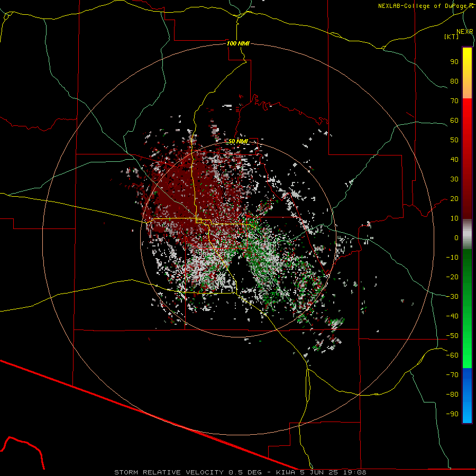Select the 40 value on velocity scale
The width and height of the screenshot is (476, 476).
(x=454, y=160)
